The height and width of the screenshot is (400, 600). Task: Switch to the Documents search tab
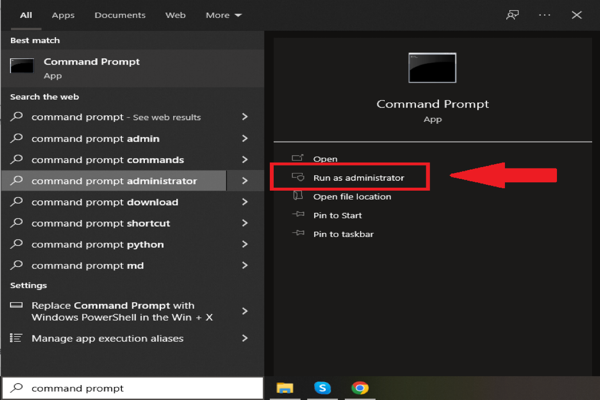(120, 15)
